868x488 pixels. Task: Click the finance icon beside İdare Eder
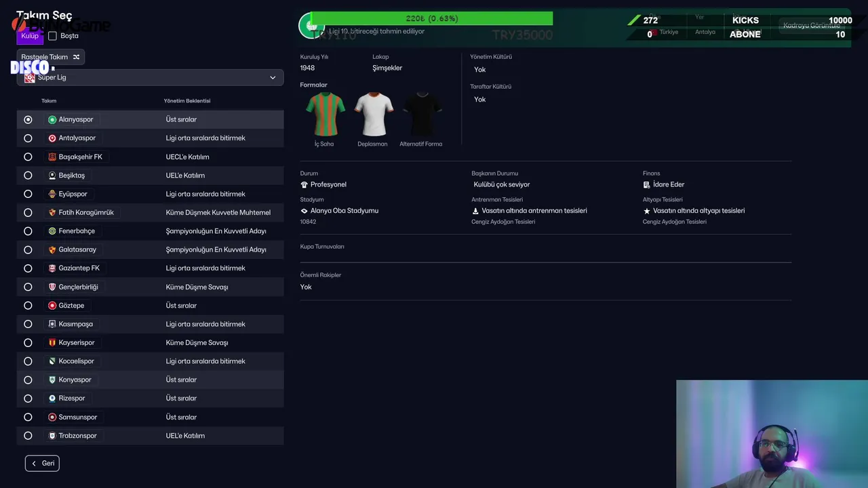647,184
